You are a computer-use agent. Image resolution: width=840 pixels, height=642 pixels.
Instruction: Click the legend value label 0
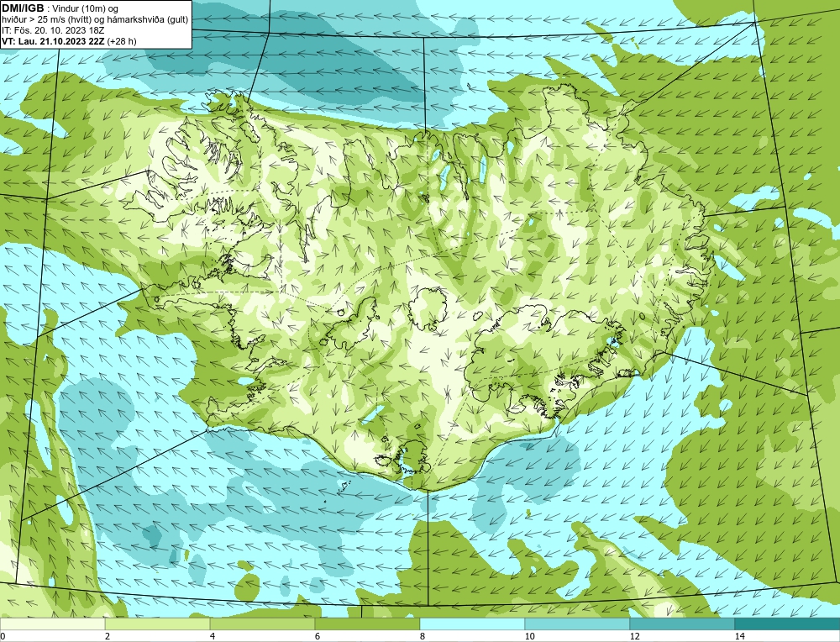click(x=3, y=636)
